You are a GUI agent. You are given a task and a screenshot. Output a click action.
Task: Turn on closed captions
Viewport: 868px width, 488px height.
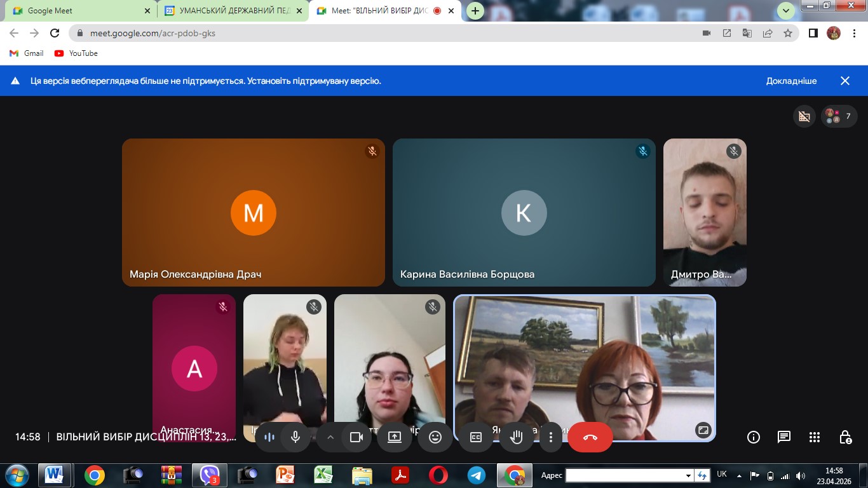point(476,437)
